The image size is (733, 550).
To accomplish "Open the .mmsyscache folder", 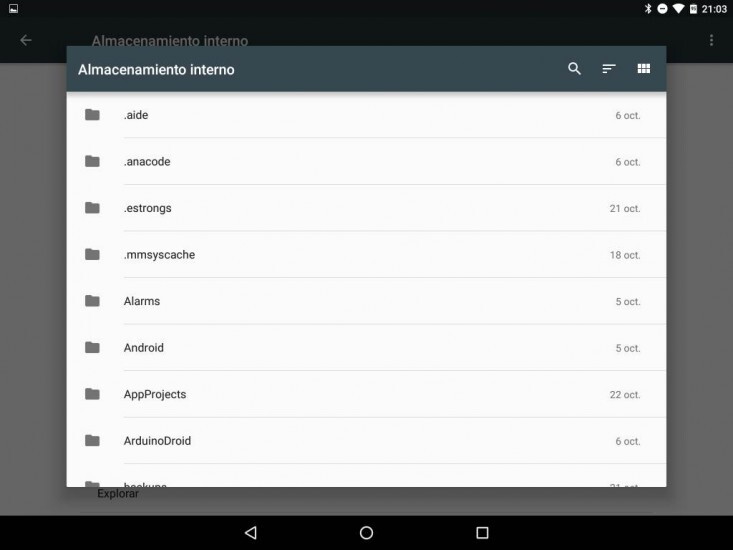I will point(366,255).
